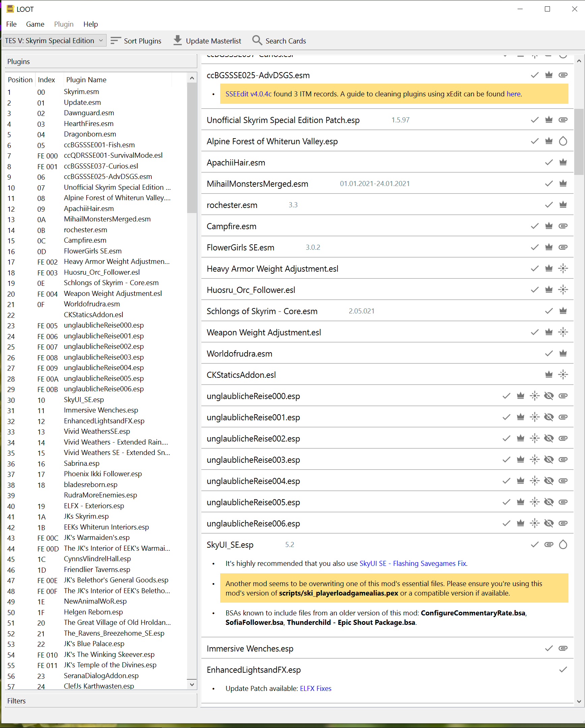The height and width of the screenshot is (728, 585).
Task: Open the ELFX Fixes link
Action: tap(316, 689)
